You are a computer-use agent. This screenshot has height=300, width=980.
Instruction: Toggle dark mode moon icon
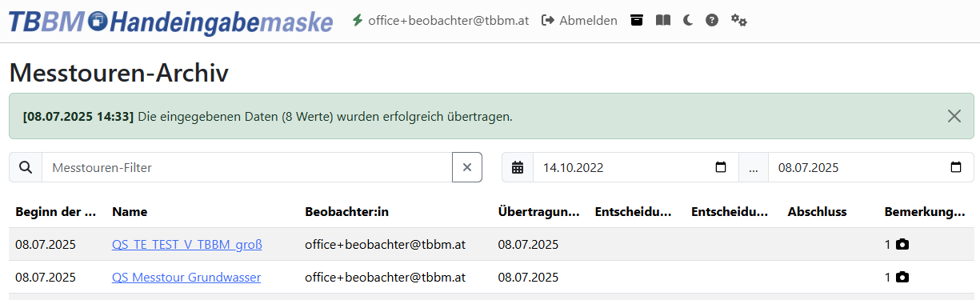688,21
